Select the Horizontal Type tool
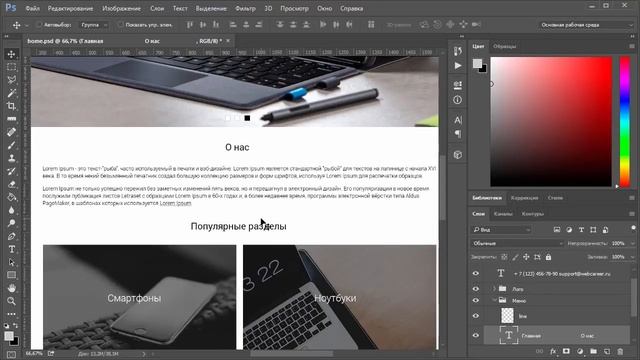Viewport: 640px width, 360px height. (x=11, y=249)
